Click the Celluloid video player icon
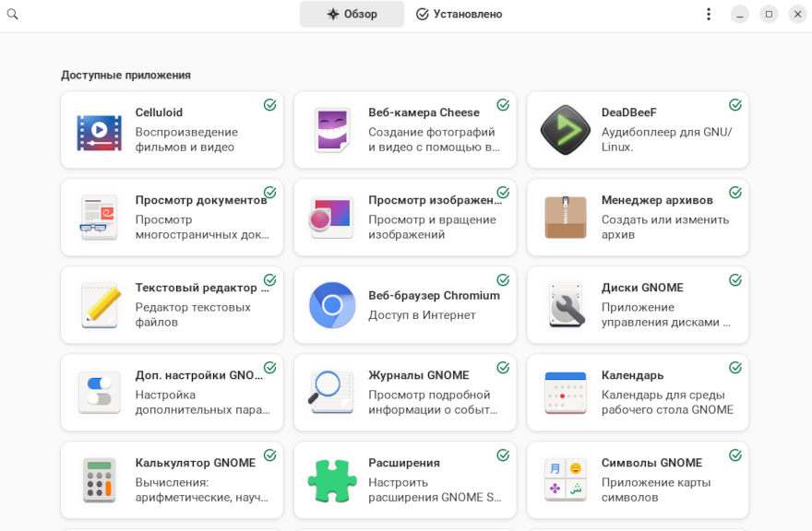The height and width of the screenshot is (531, 812). click(99, 131)
